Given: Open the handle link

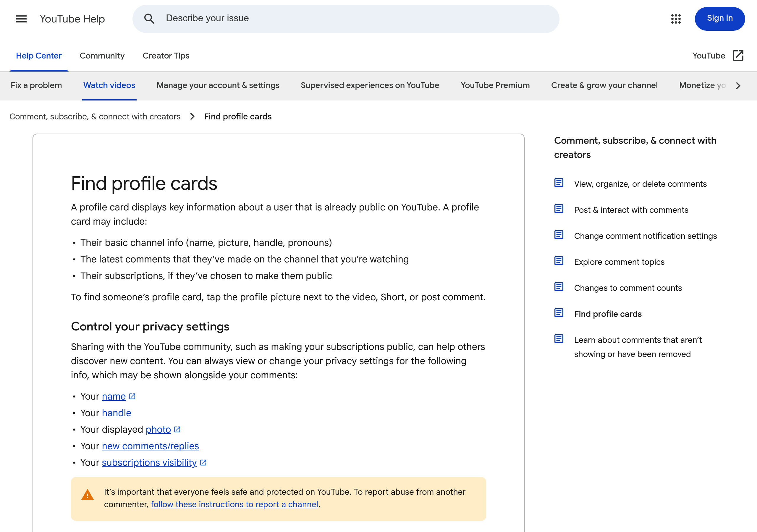Looking at the screenshot, I should click(x=117, y=413).
